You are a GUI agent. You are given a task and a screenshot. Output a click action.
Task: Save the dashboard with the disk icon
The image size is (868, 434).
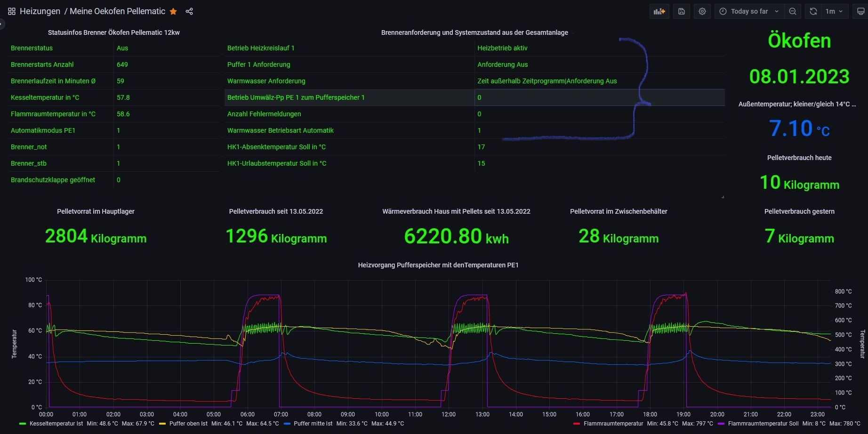coord(681,11)
